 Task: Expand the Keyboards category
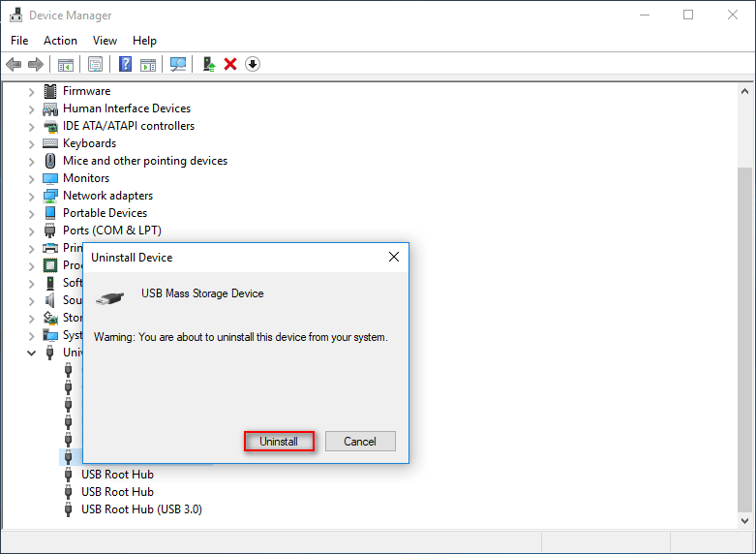[x=31, y=143]
